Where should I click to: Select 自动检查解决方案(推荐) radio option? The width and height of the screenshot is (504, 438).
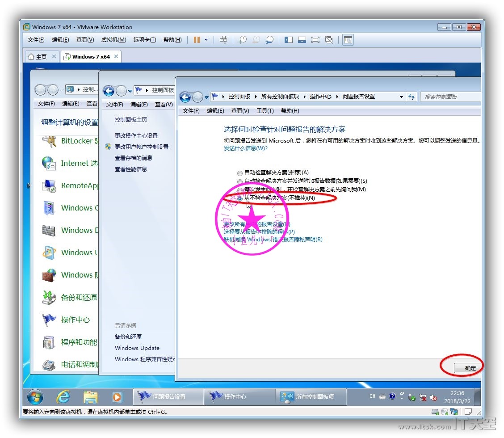pos(240,173)
